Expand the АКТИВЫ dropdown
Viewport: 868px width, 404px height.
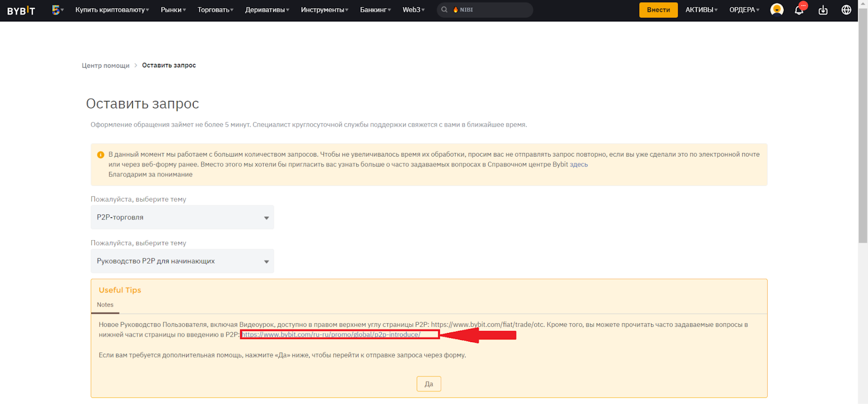click(x=701, y=10)
